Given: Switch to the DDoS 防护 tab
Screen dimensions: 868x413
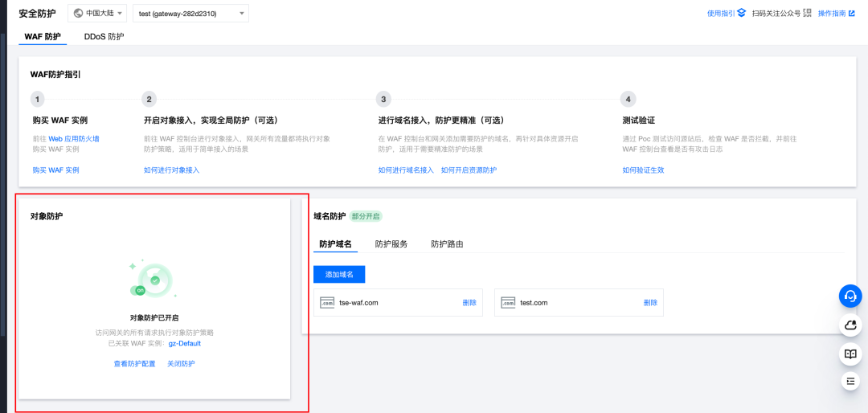Looking at the screenshot, I should pyautogui.click(x=104, y=37).
